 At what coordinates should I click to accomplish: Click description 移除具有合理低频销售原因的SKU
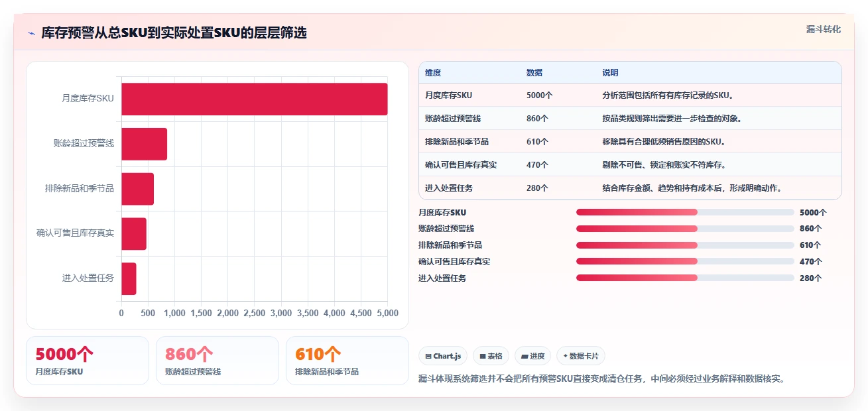[664, 141]
